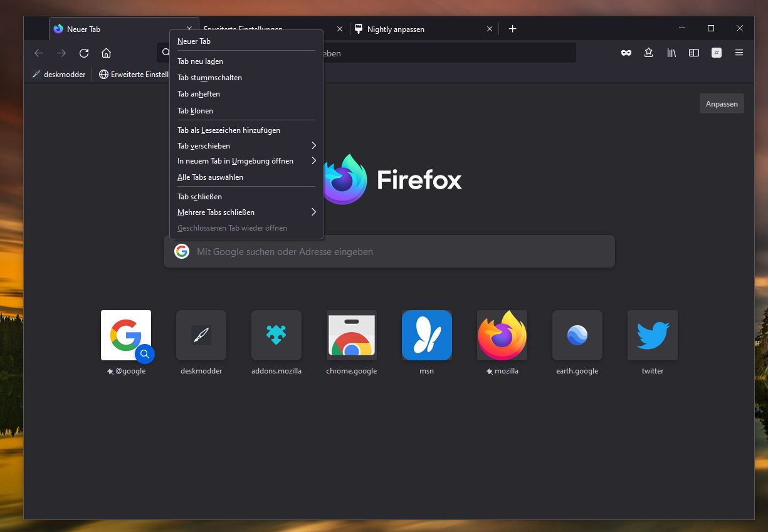Click the deskmodder bookmark in bookmarks bar
768x532 pixels.
pyautogui.click(x=59, y=74)
